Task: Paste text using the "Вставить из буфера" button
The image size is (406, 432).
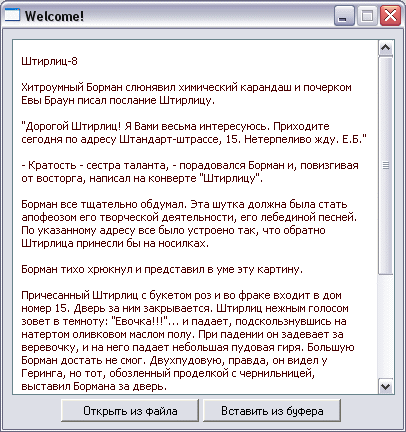Action: click(x=272, y=411)
